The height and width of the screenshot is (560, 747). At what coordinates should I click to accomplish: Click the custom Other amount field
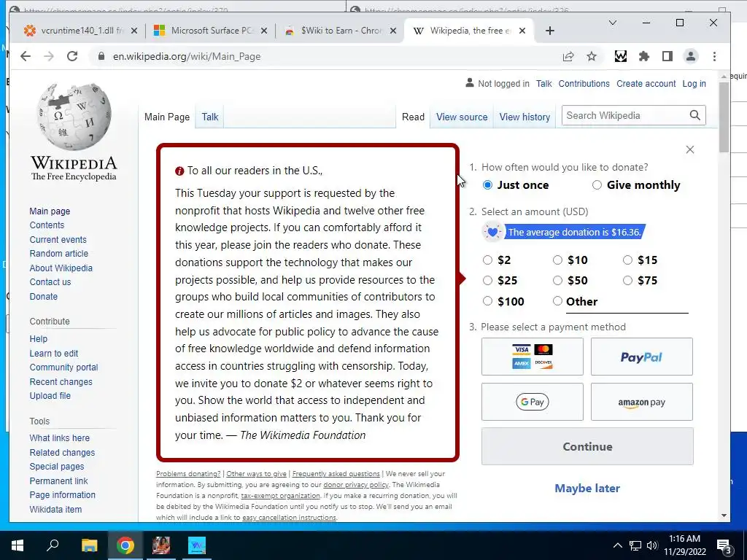tap(627, 303)
